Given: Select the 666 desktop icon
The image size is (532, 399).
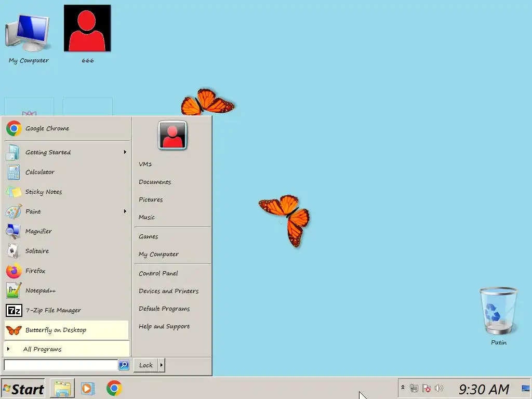Looking at the screenshot, I should click(87, 34).
